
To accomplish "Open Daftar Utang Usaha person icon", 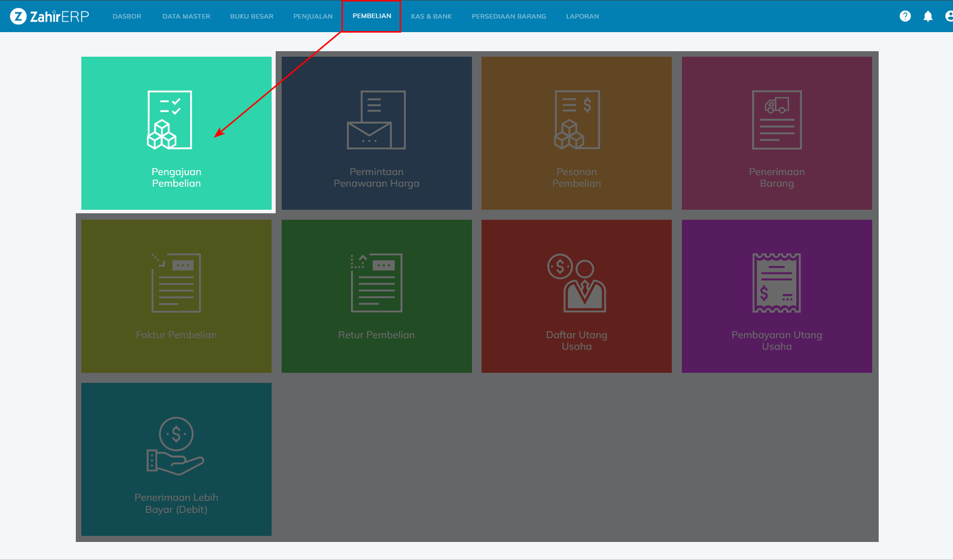I will (x=576, y=283).
